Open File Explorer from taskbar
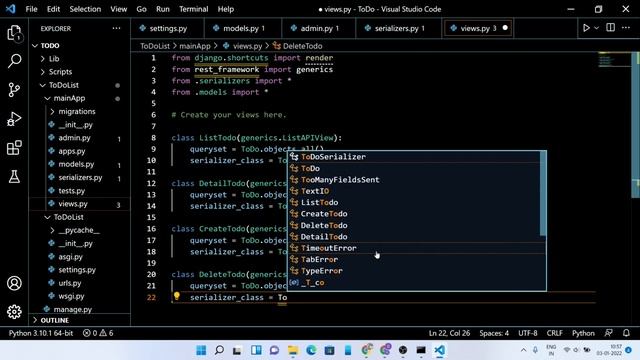 (x=293, y=350)
